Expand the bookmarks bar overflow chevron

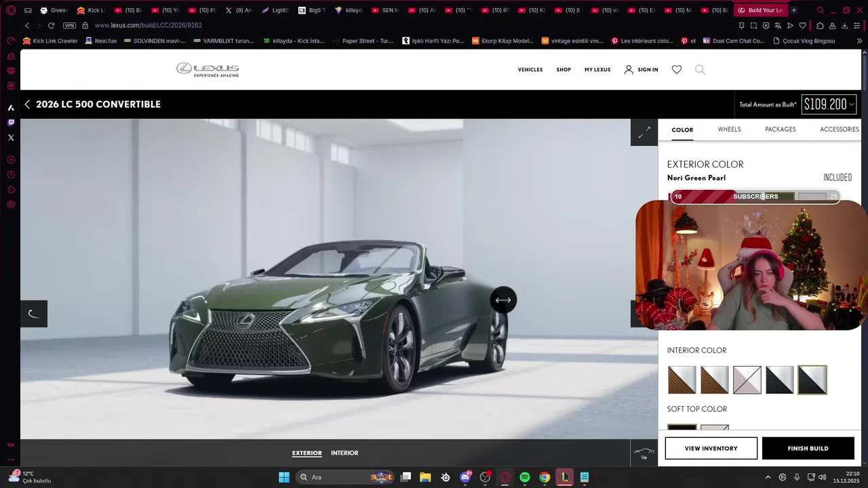(x=860, y=41)
